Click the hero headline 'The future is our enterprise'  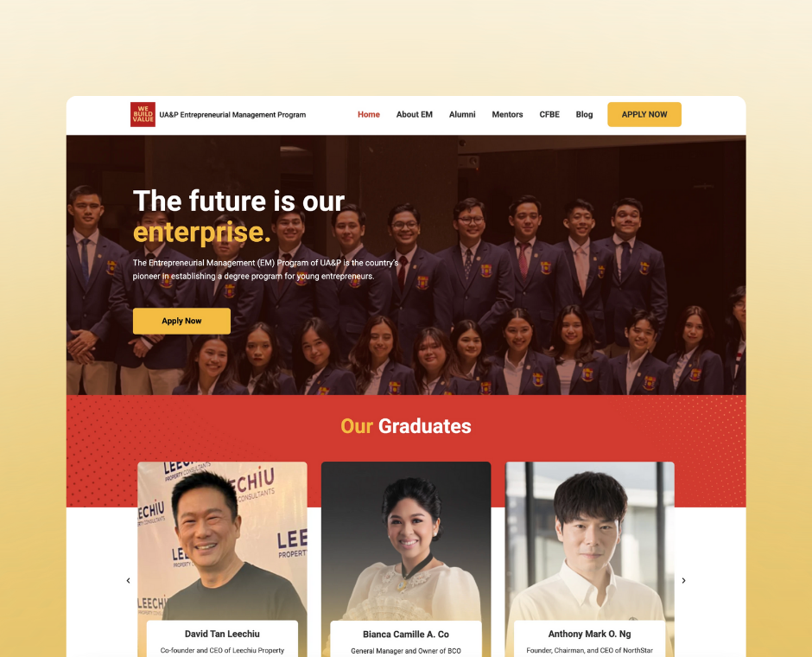pyautogui.click(x=238, y=216)
